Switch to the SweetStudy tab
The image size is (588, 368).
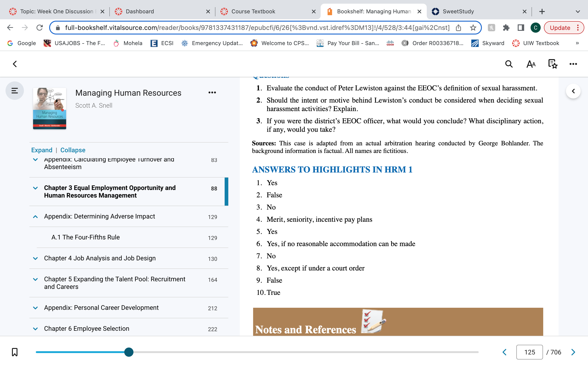(x=458, y=11)
